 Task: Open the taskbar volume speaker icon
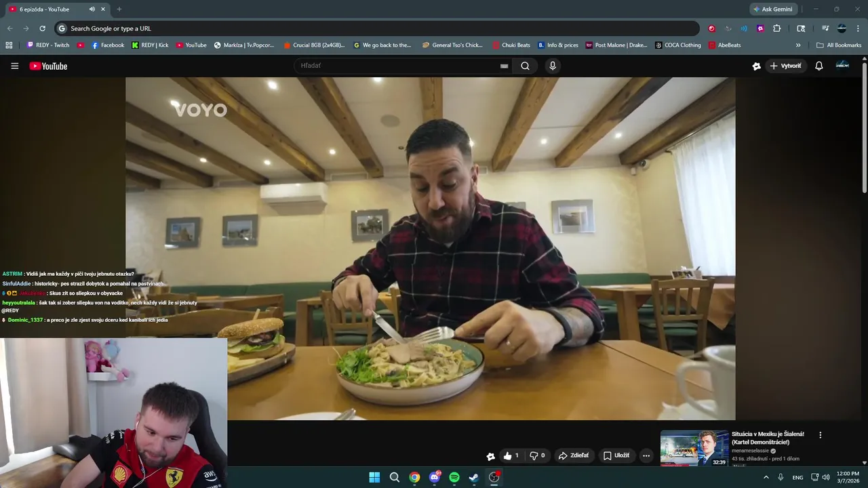pos(825,477)
